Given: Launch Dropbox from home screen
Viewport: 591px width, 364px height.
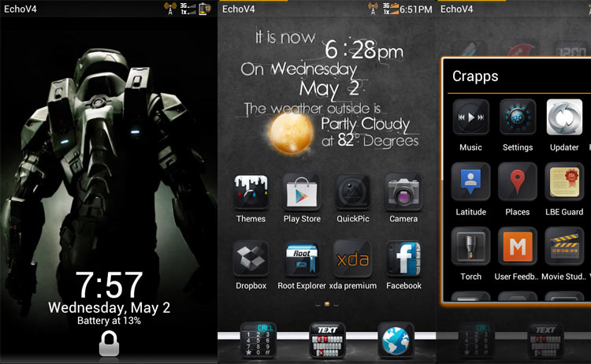Looking at the screenshot, I should point(251,259).
